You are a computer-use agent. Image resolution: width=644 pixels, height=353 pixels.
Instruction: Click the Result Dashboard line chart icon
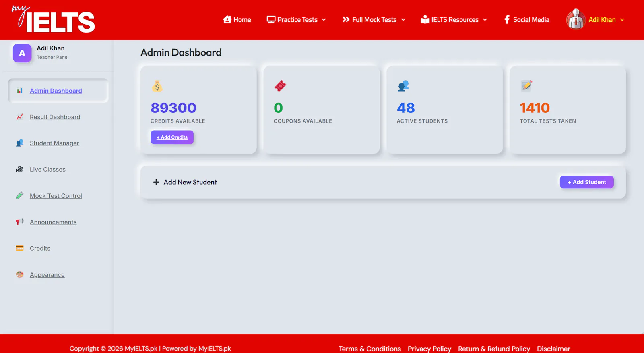tap(19, 117)
